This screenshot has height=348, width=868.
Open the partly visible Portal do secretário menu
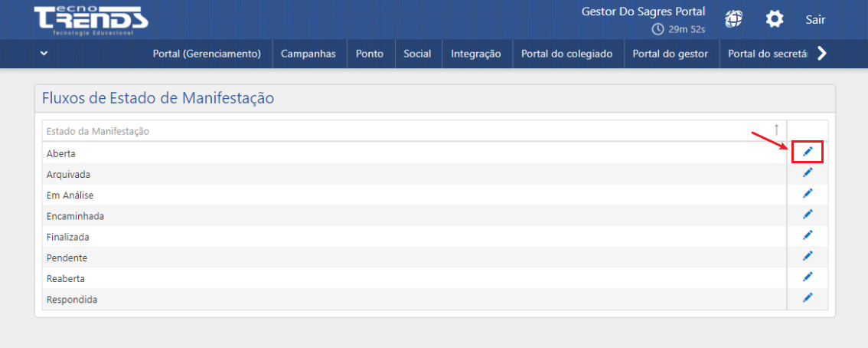point(768,54)
